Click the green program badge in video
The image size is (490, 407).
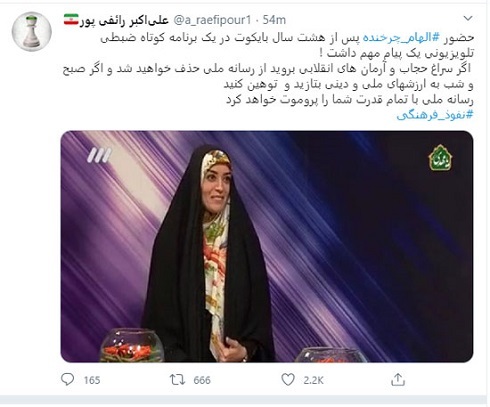click(x=440, y=158)
